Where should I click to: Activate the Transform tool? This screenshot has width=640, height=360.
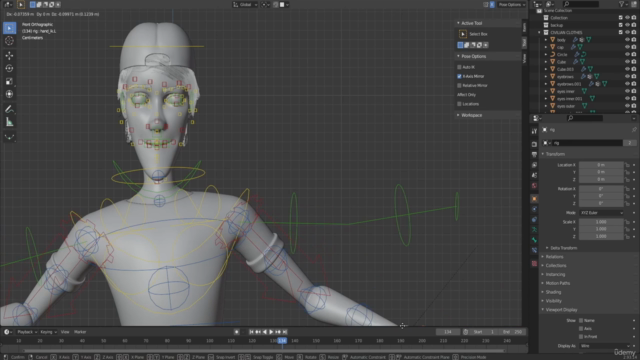click(x=9, y=94)
